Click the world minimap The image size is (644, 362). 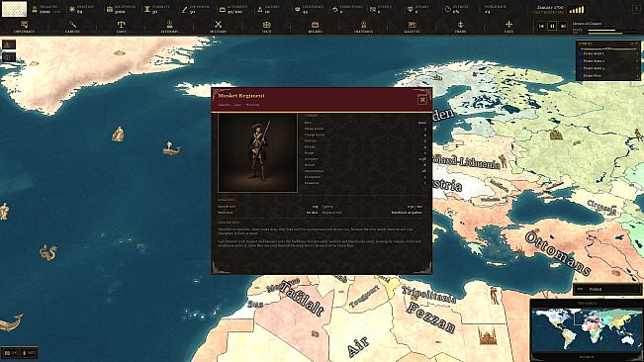587,330
